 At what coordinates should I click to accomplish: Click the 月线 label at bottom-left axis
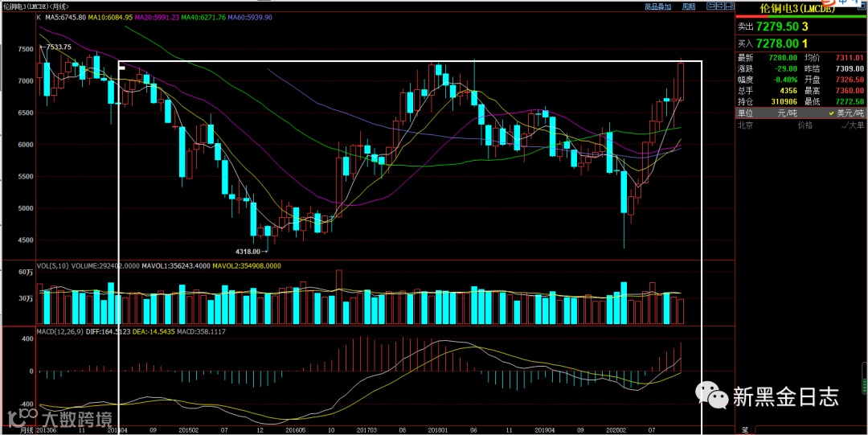click(27, 430)
